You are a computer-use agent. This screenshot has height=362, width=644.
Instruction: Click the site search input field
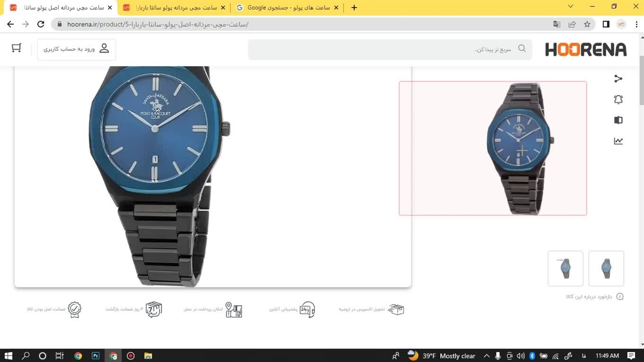(382, 49)
